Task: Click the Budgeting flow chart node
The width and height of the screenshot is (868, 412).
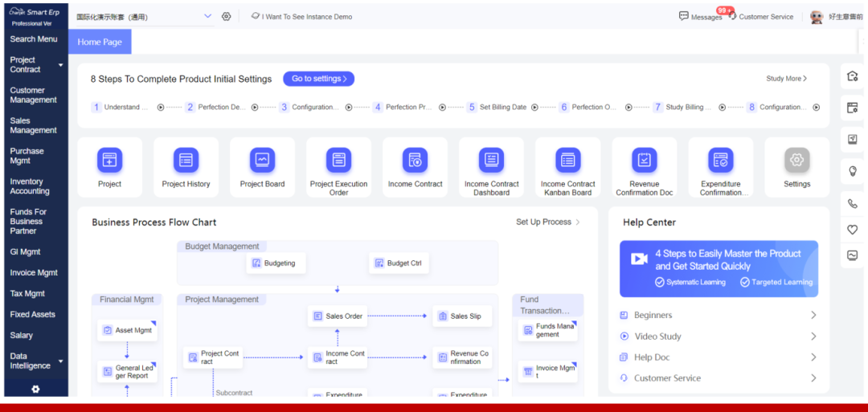Action: click(275, 263)
